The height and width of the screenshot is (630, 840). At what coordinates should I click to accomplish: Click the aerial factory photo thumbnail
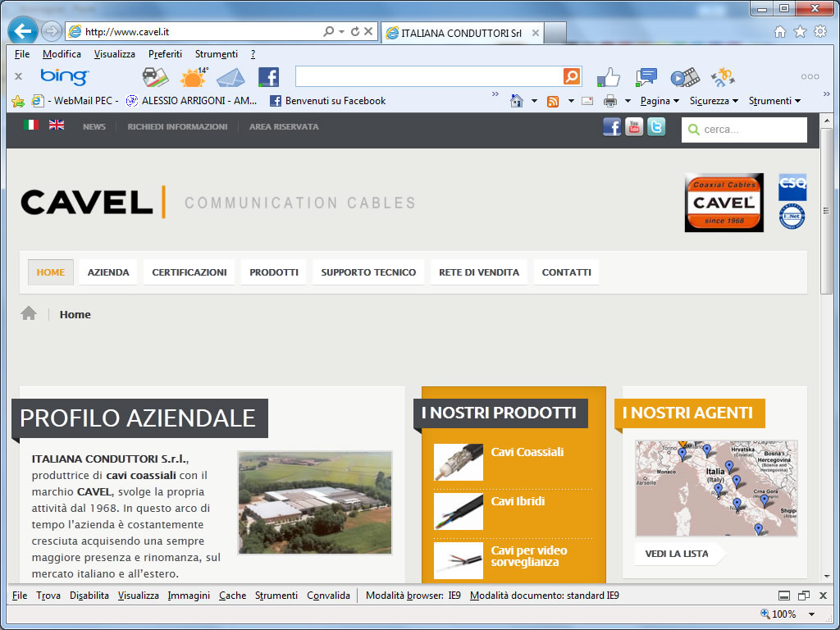point(315,503)
